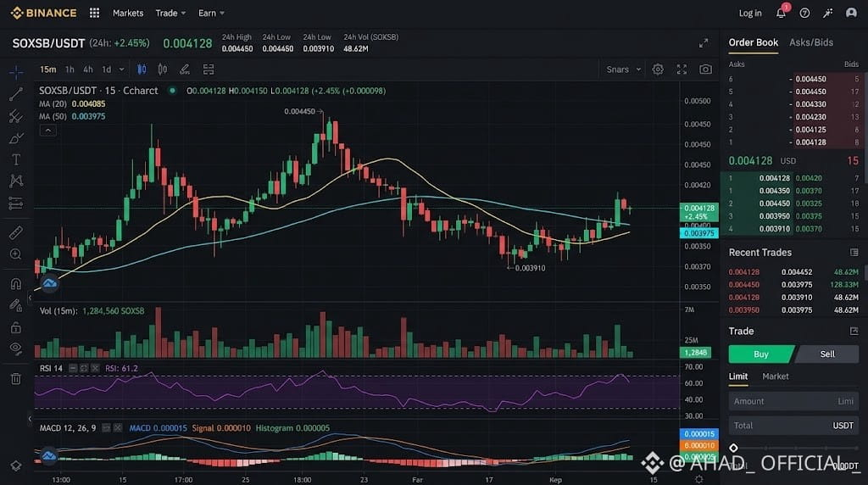Minimize the RSI 14 pane
This screenshot has height=485, width=868.
[x=73, y=368]
